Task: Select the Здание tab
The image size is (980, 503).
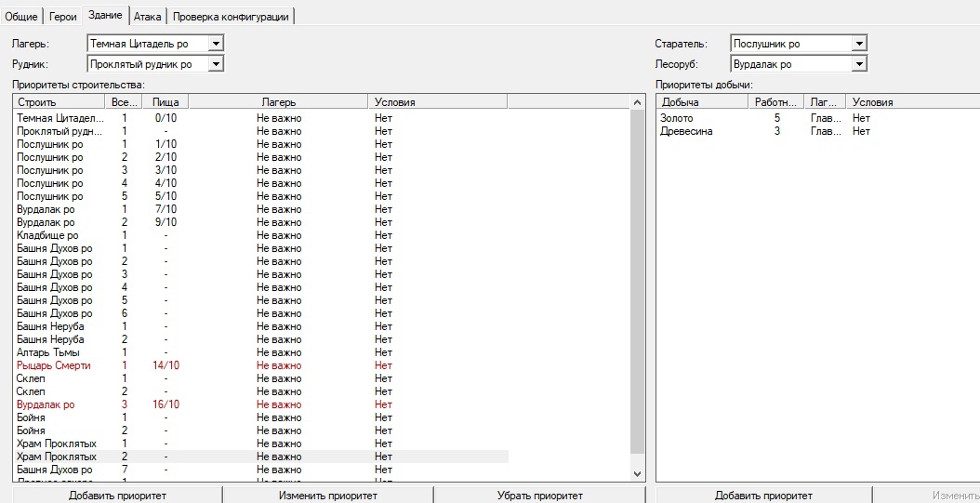Action: coord(105,15)
